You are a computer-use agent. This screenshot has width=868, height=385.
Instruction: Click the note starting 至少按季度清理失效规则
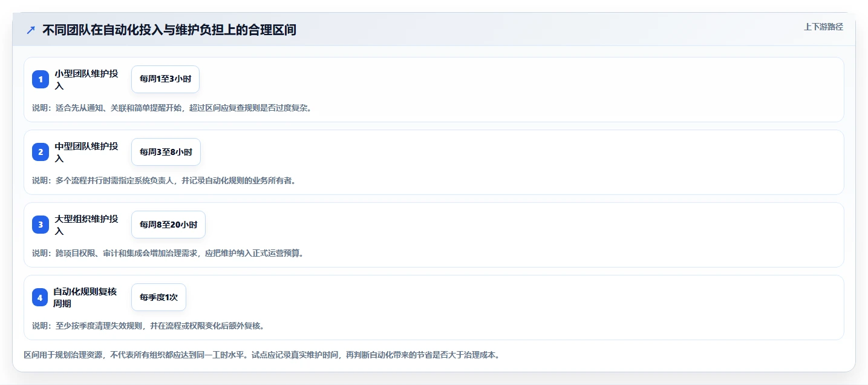[148, 326]
